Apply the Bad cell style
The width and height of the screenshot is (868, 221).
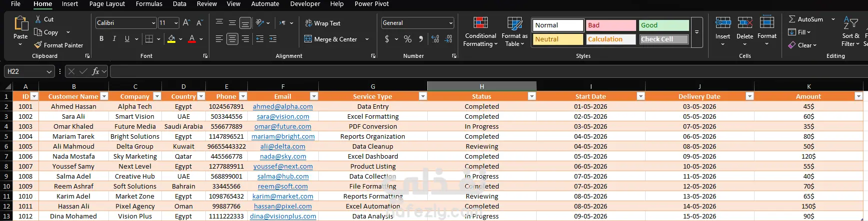pos(610,25)
